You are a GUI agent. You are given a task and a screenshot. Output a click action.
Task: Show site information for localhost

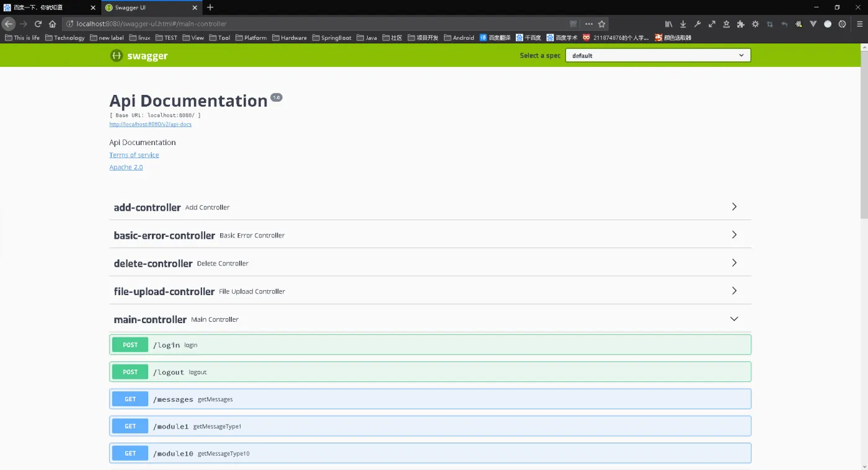[x=70, y=24]
